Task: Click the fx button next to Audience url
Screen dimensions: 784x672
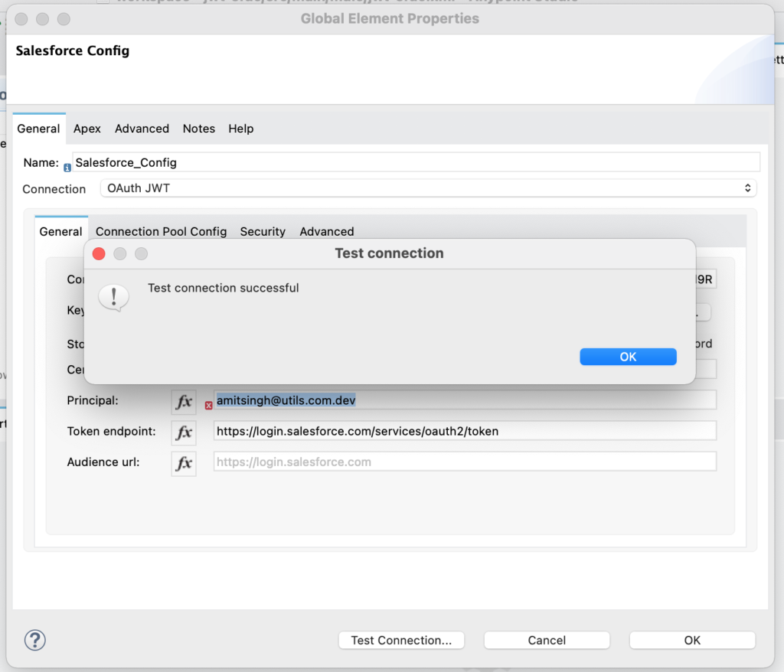Action: point(184,463)
